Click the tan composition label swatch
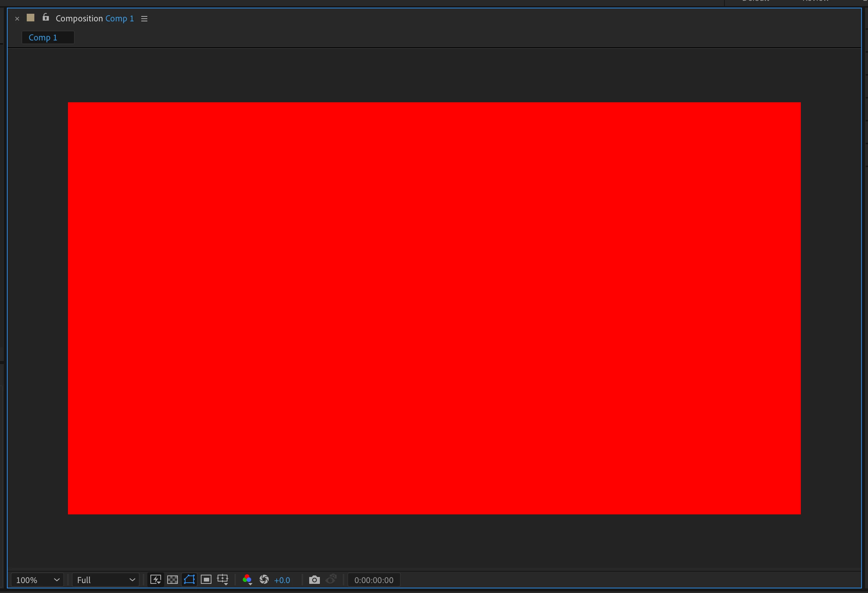 click(31, 18)
